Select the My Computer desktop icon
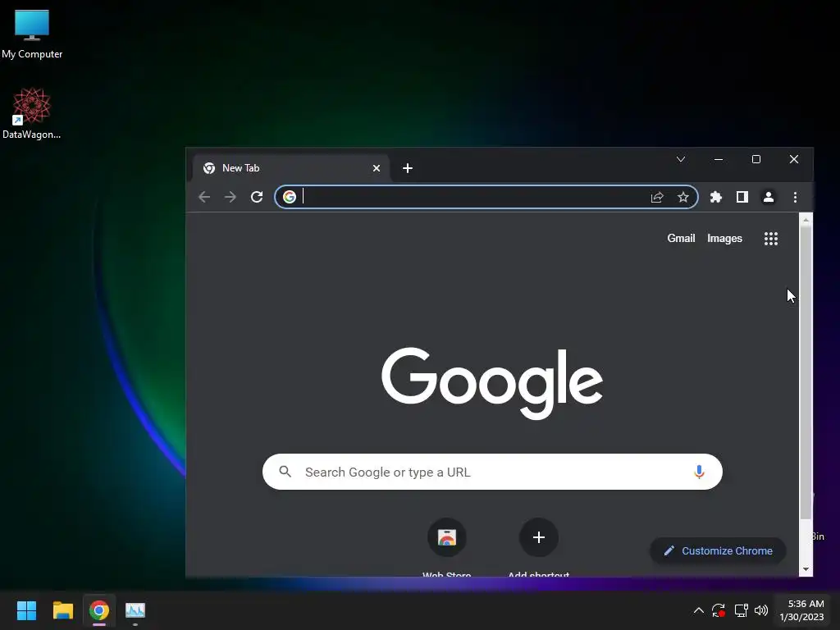Image resolution: width=840 pixels, height=630 pixels. tap(32, 34)
